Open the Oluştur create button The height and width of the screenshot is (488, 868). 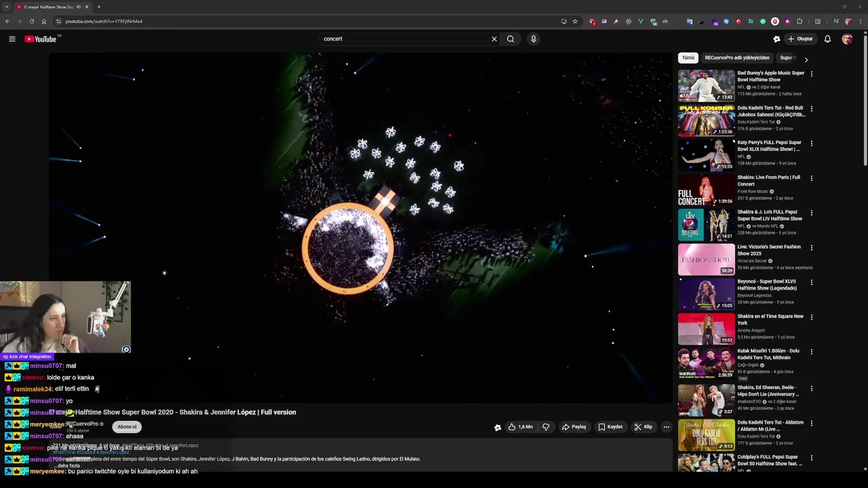pyautogui.click(x=800, y=39)
